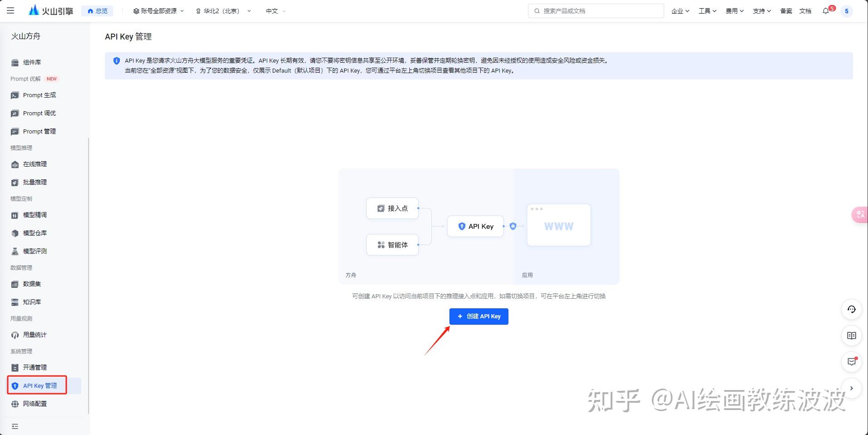The height and width of the screenshot is (435, 868).
Task: Click the 组件库 sidebar icon
Action: pyautogui.click(x=15, y=62)
